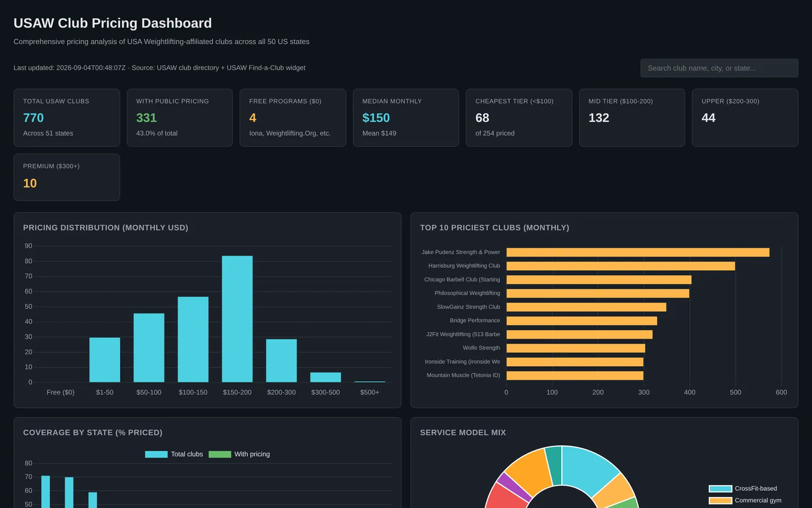Click the $150-200 histogram bar
This screenshot has height=508, width=812.
[237, 319]
